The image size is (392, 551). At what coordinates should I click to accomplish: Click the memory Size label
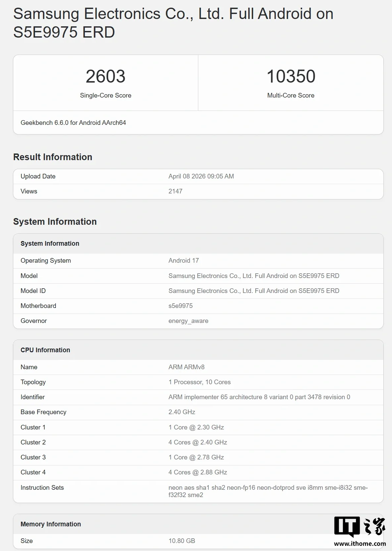point(27,541)
